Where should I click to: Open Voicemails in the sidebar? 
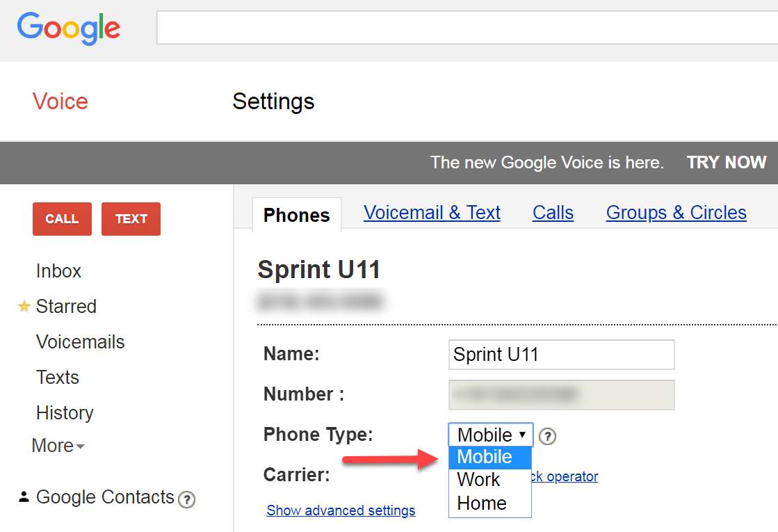[x=81, y=342]
